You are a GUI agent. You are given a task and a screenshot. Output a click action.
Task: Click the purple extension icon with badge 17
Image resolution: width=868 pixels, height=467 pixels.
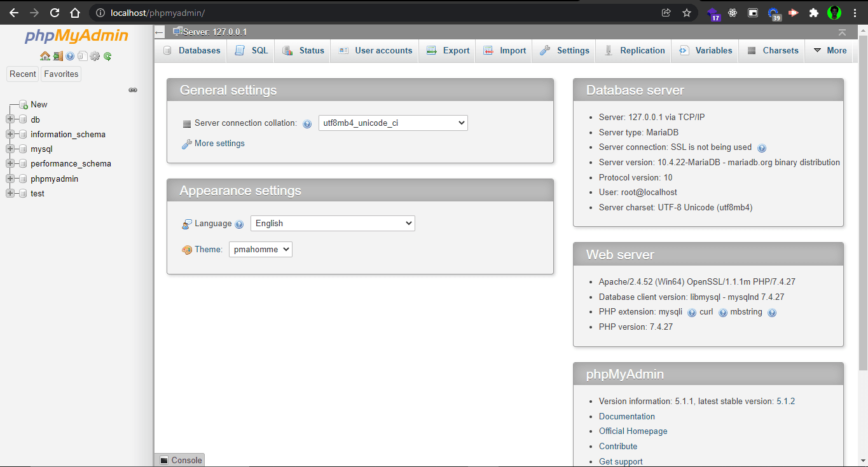(x=713, y=14)
